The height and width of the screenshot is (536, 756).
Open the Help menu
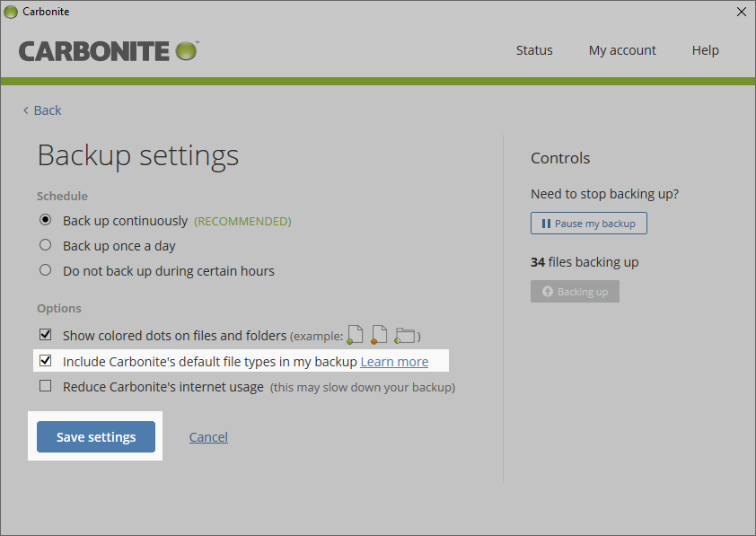coord(706,50)
